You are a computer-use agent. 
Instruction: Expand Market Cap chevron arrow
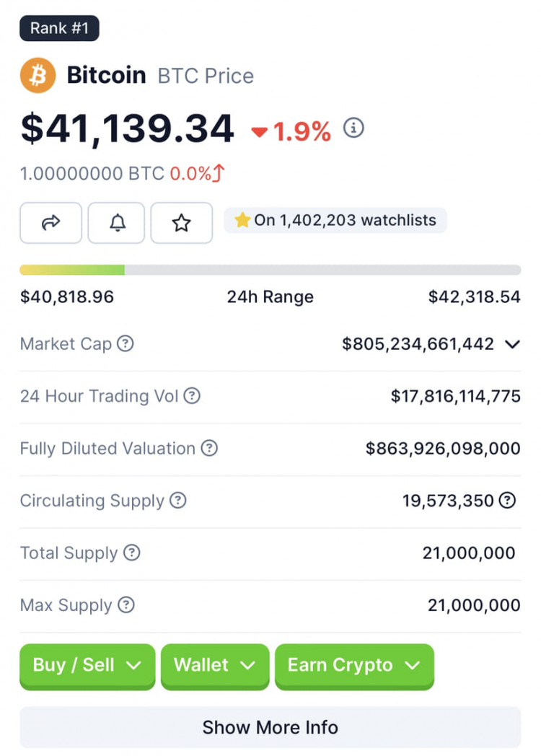tap(512, 344)
